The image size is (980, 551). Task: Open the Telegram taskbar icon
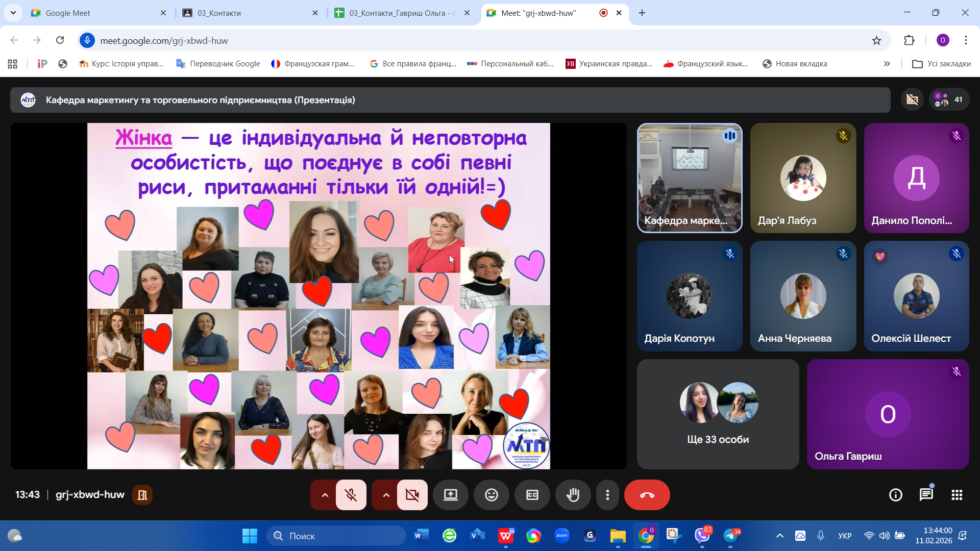pyautogui.click(x=731, y=536)
